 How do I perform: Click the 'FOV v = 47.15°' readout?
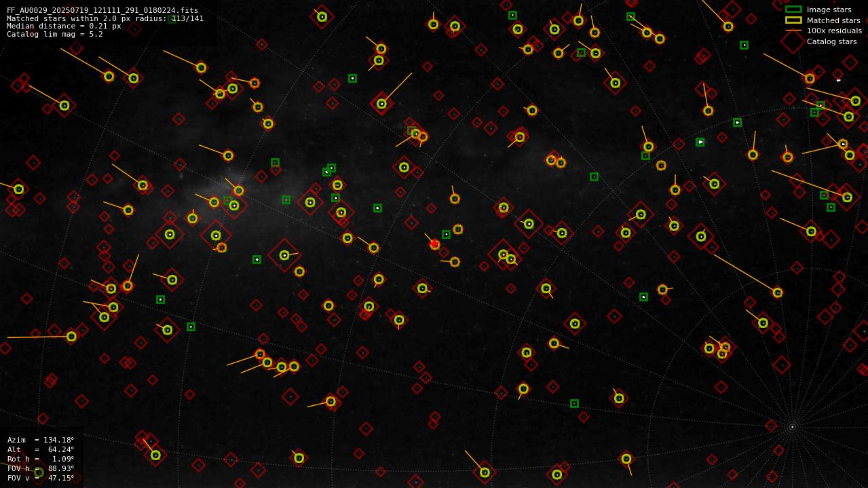(41, 478)
